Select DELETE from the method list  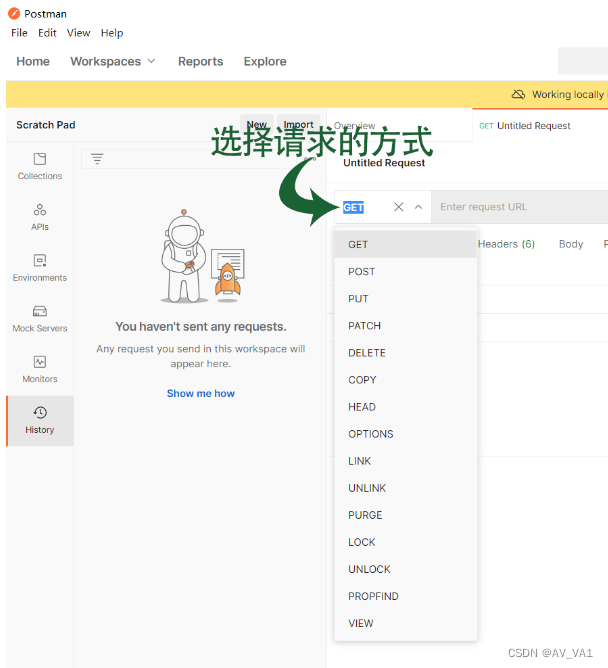click(x=405, y=353)
